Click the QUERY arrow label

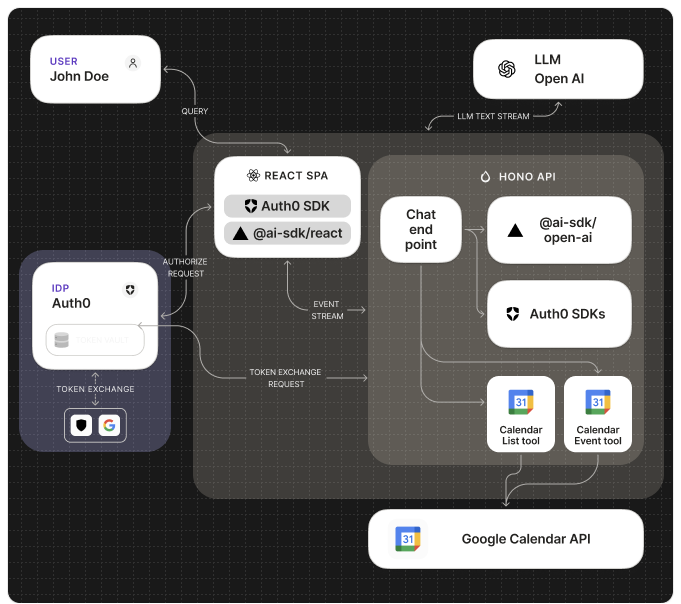click(x=195, y=111)
